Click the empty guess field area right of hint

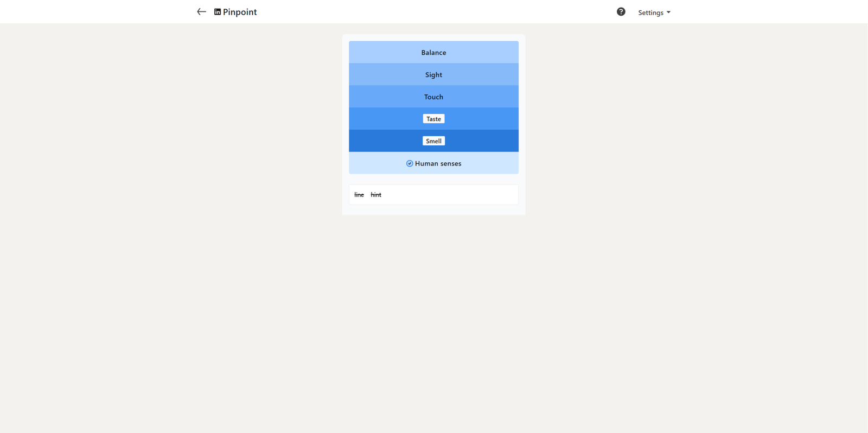point(450,195)
